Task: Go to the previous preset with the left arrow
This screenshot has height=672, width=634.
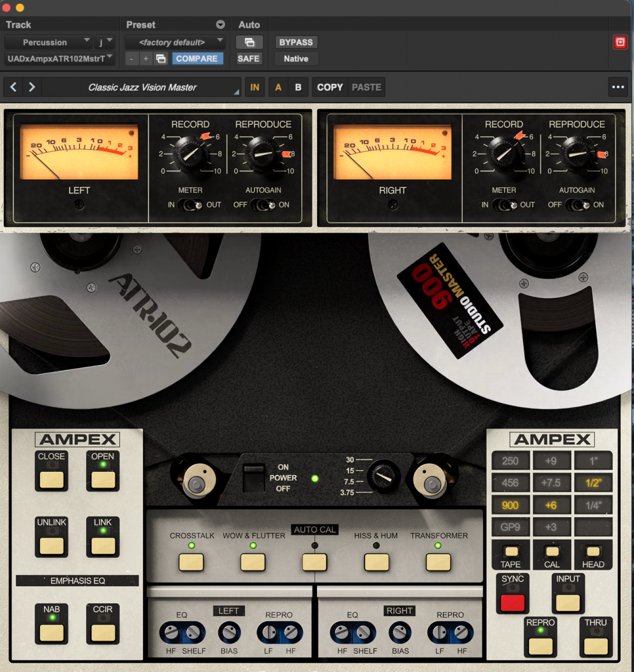Action: 13,87
